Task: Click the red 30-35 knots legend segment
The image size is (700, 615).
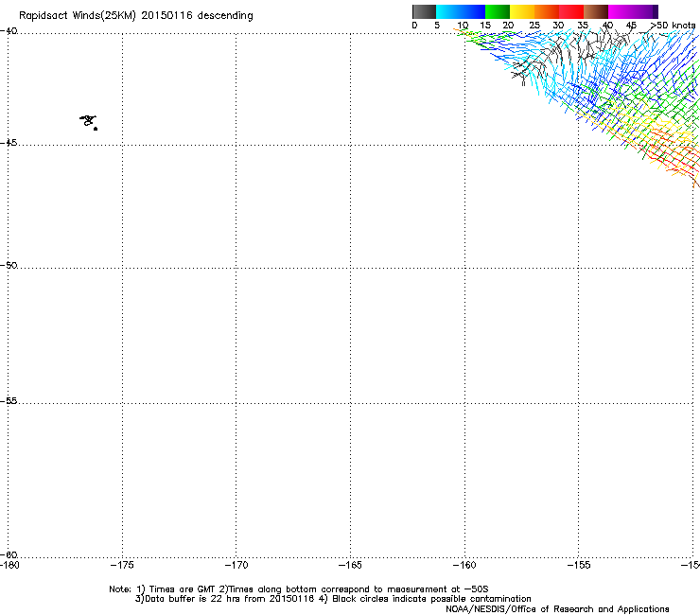Action: pyautogui.click(x=571, y=11)
